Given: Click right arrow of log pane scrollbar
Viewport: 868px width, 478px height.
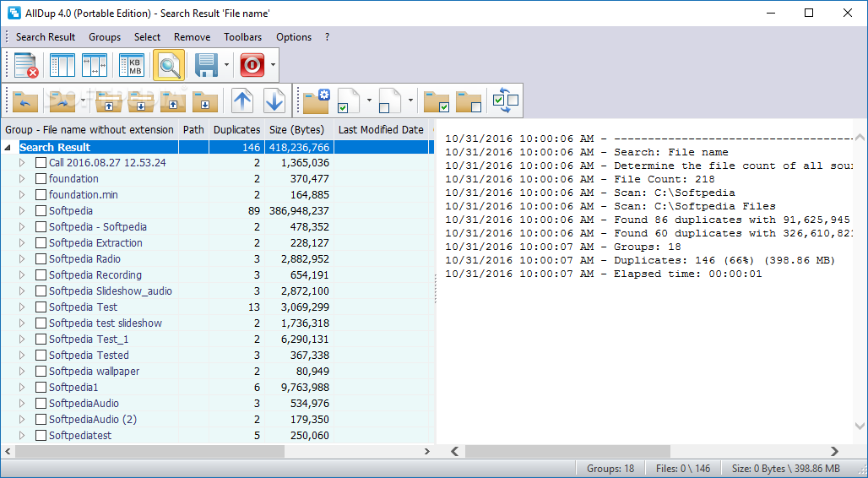Looking at the screenshot, I should (835, 452).
